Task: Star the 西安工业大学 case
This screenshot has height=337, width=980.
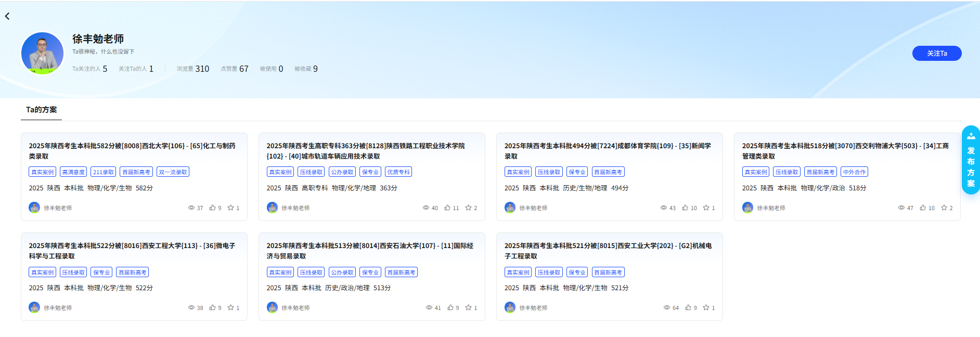Action: point(706,307)
